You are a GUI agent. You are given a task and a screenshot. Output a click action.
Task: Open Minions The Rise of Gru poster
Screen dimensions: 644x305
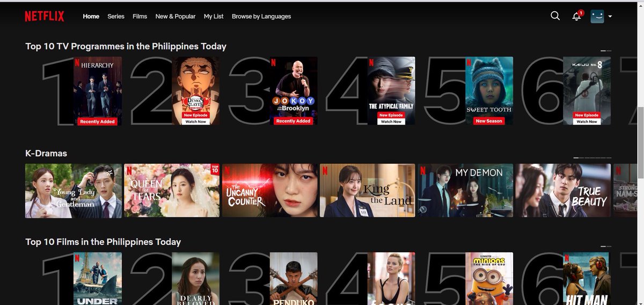(489, 279)
